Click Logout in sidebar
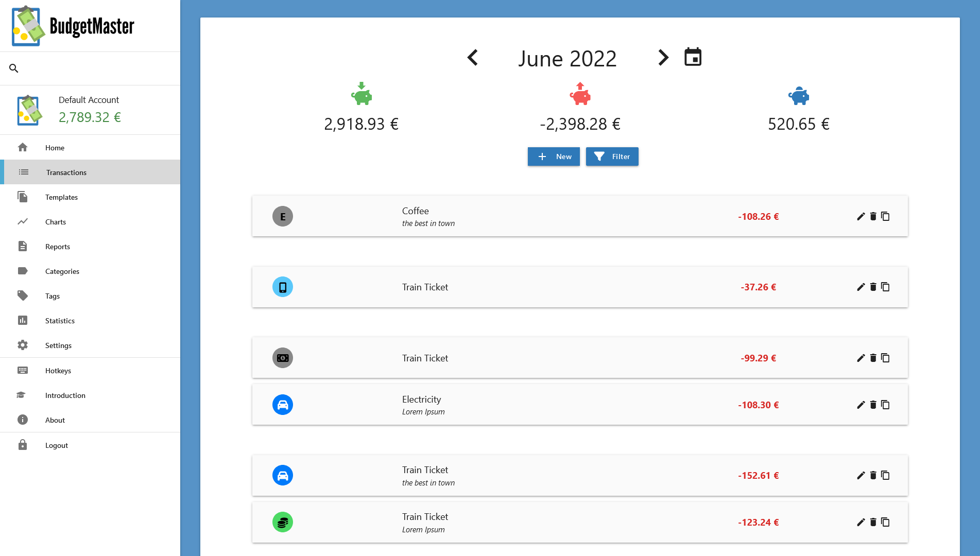 pyautogui.click(x=90, y=445)
